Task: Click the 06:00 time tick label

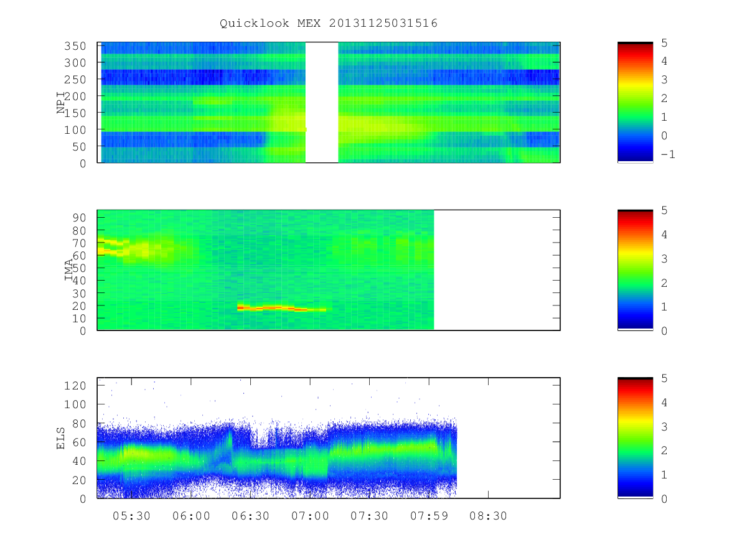Action: [191, 516]
